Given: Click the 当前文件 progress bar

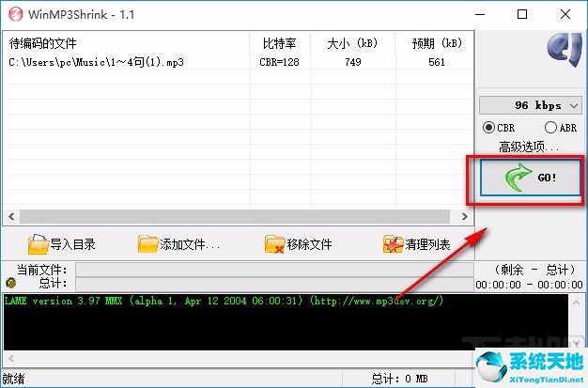Looking at the screenshot, I should pyautogui.click(x=274, y=270).
